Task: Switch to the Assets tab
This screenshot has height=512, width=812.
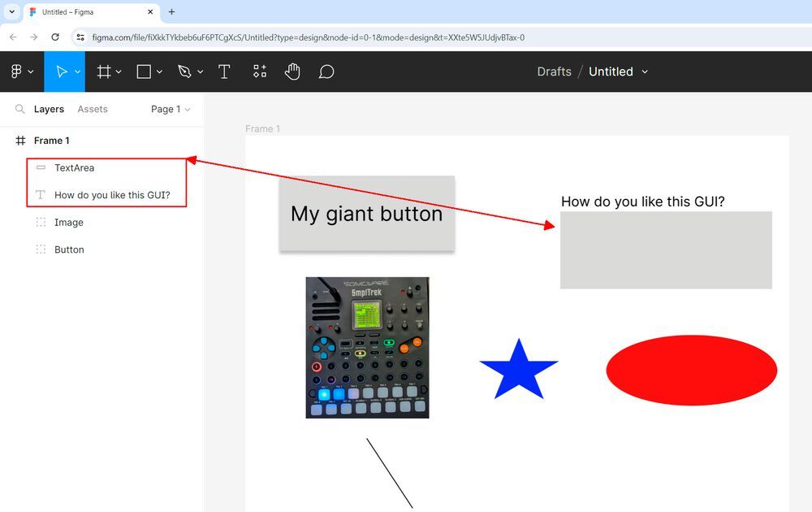Action: pyautogui.click(x=93, y=109)
